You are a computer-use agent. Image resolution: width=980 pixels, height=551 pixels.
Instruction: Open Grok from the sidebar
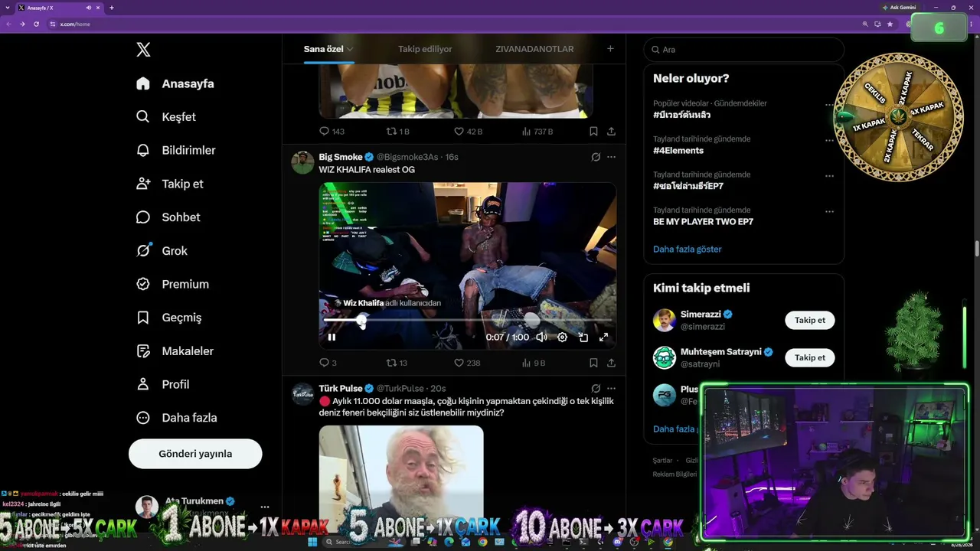pyautogui.click(x=162, y=250)
